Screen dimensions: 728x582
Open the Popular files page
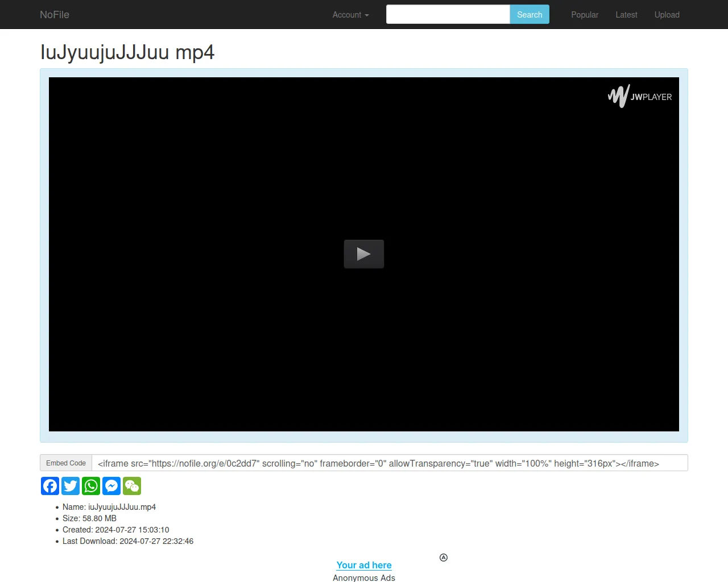coord(584,15)
